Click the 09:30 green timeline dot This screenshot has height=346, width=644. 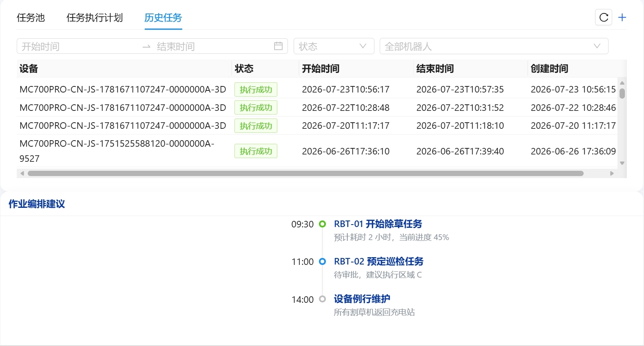322,224
